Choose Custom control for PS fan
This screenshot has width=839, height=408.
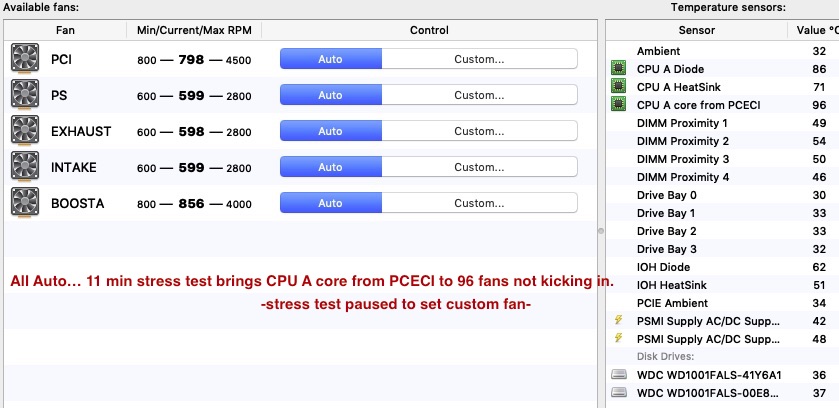[479, 95]
